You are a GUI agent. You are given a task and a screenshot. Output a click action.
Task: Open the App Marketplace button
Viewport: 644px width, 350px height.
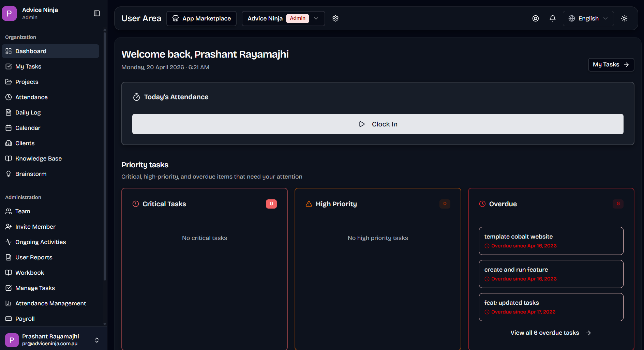201,18
